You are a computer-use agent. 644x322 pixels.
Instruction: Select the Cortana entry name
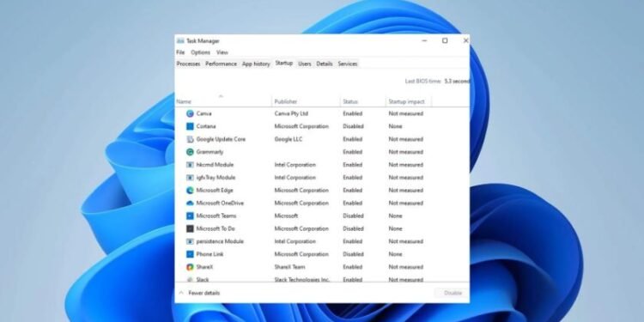pos(206,126)
